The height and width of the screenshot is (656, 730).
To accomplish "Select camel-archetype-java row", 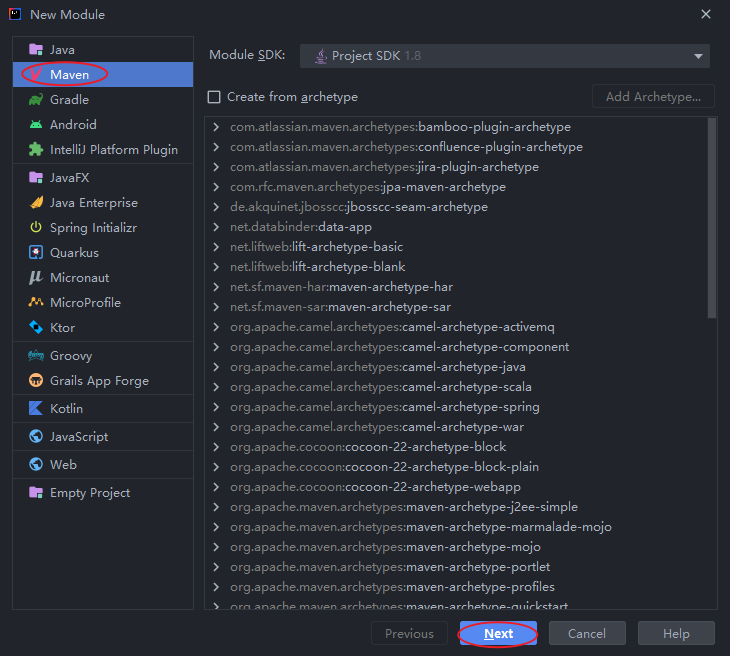I will coord(456,367).
